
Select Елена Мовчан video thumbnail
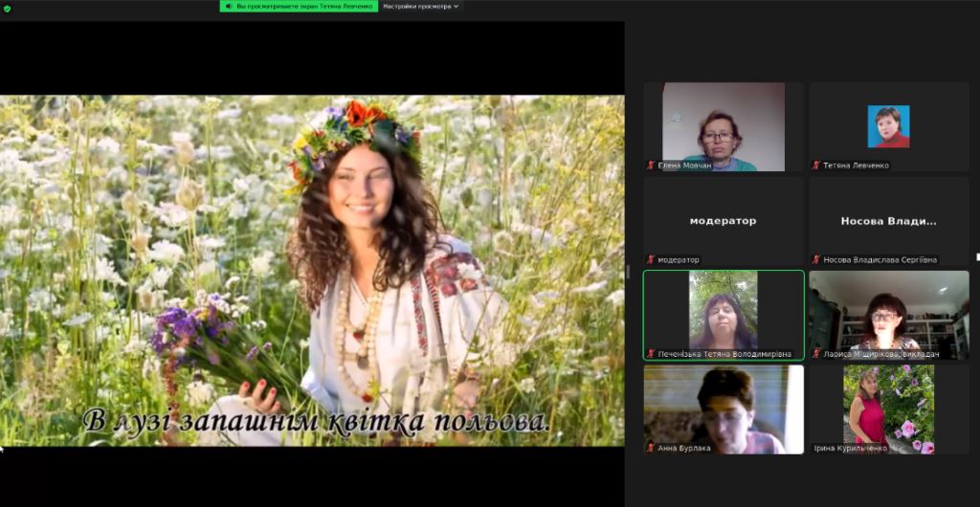724,126
